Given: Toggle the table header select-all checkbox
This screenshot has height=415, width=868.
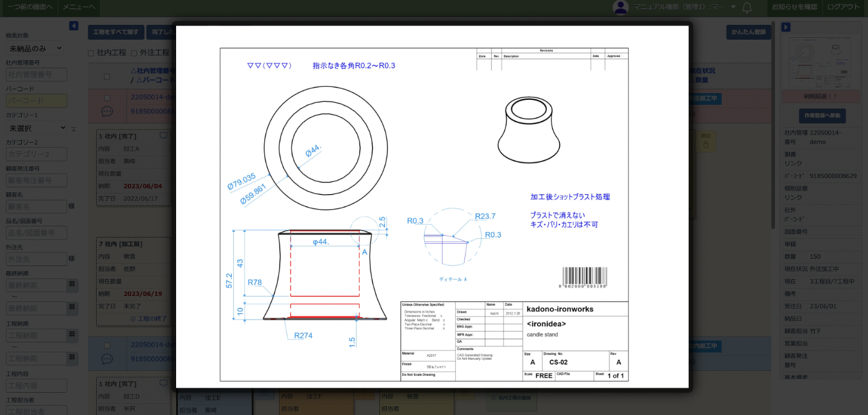Looking at the screenshot, I should [x=107, y=77].
